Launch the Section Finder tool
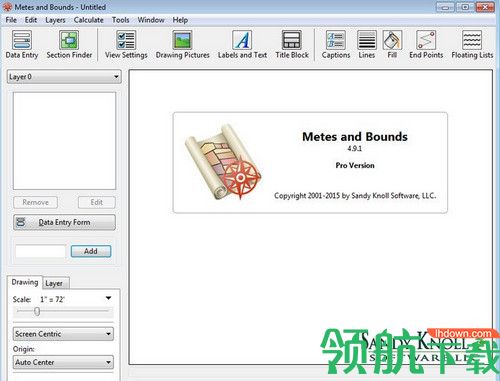Viewport: 500px width, 381px height. 69,44
